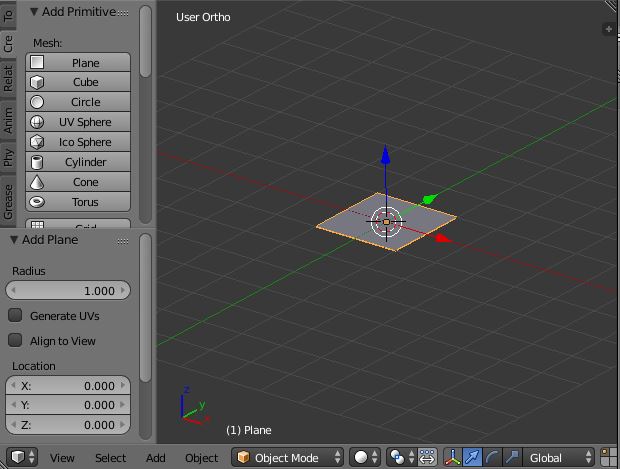Increase Radius with the right arrow

(123, 291)
